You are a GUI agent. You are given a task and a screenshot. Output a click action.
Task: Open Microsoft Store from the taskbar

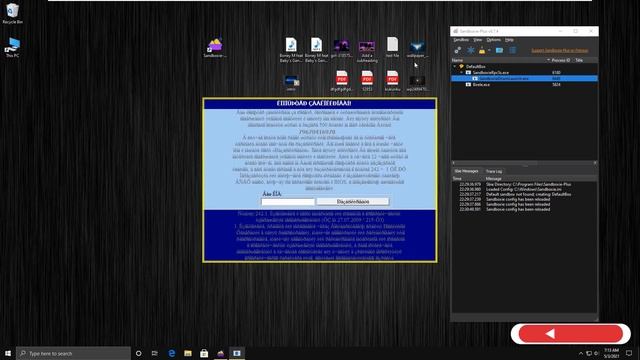pos(204,353)
